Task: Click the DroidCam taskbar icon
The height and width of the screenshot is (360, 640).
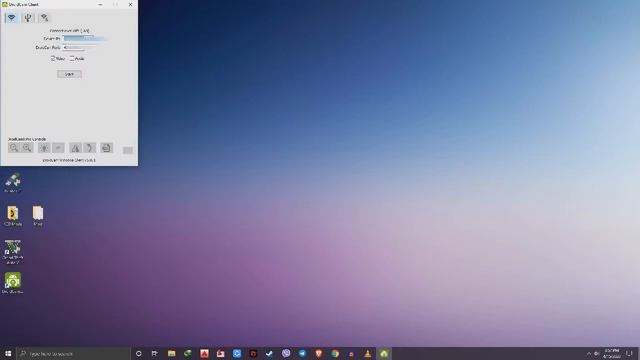Action: [384, 353]
